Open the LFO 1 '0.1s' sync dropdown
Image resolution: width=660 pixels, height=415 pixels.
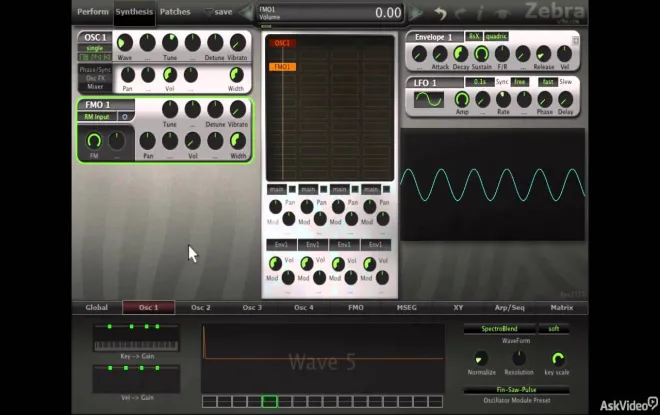click(x=479, y=82)
